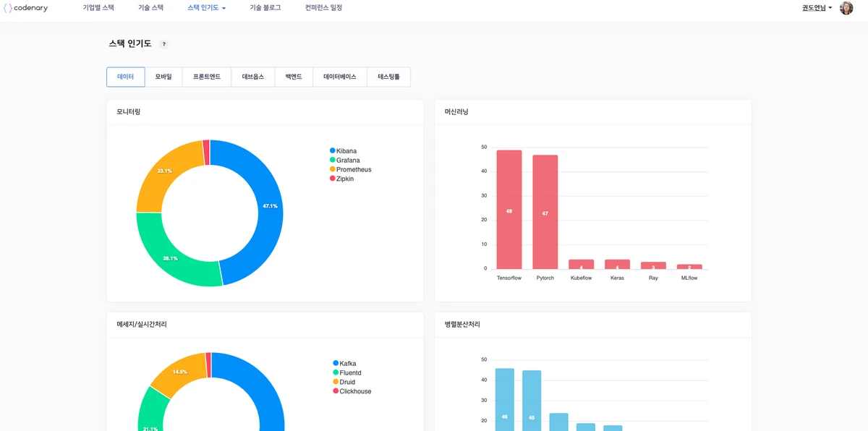Screen dimensions: 868x431
Task: Click the 메세지/실시간처리 card title
Action: (x=142, y=325)
